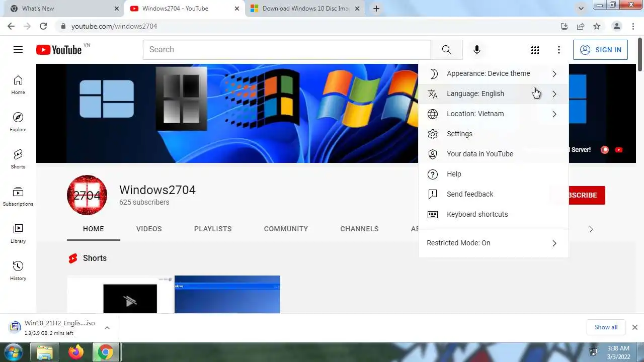Open History in sidebar
Viewport: 644px width, 362px height.
[18, 271]
